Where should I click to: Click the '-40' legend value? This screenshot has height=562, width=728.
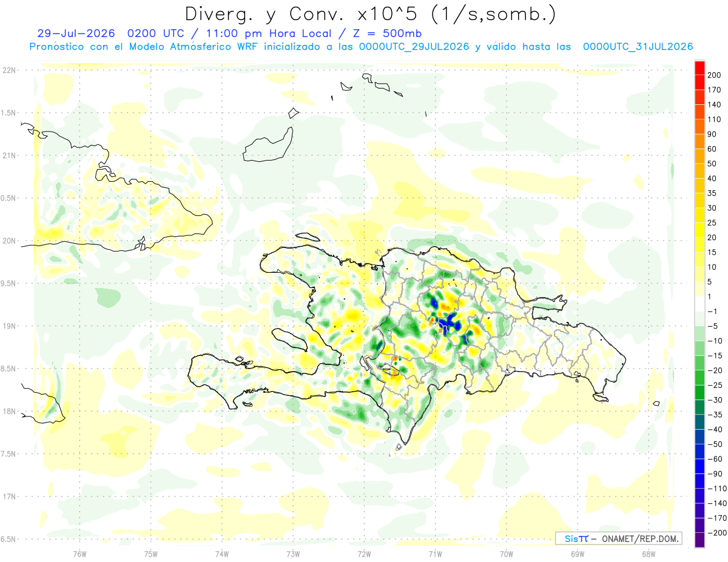(714, 429)
